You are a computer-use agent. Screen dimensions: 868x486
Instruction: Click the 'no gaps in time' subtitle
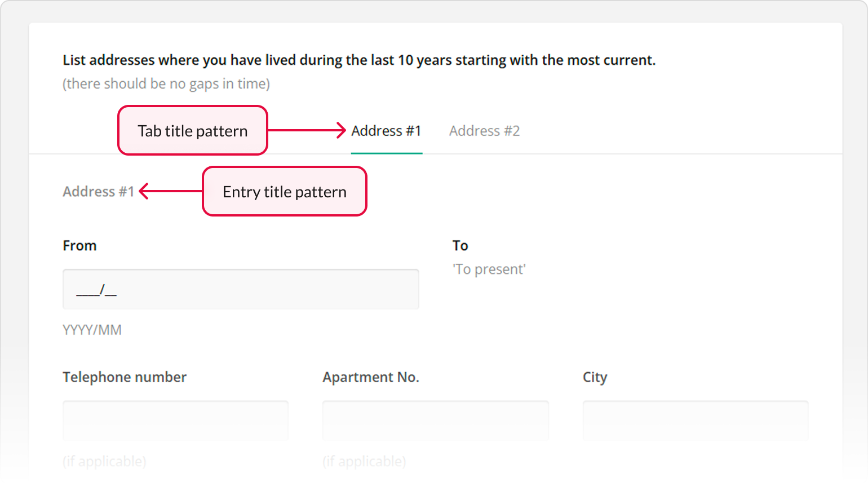pyautogui.click(x=166, y=83)
